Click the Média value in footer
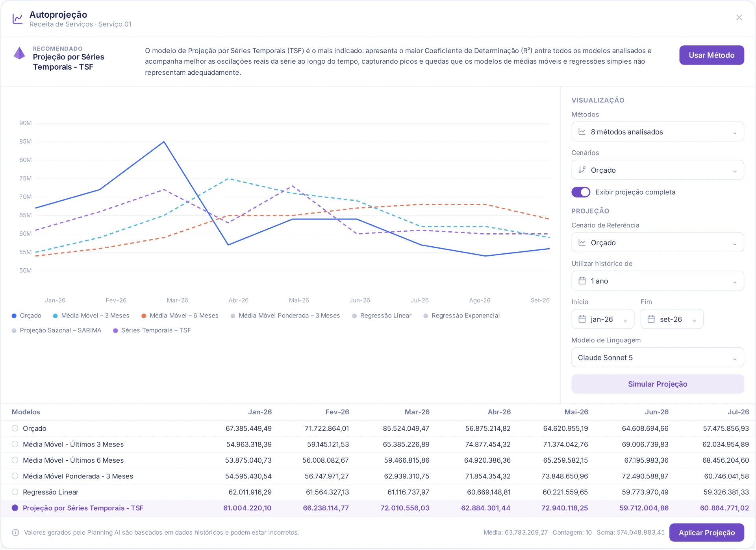756x550 pixels. coord(515,533)
